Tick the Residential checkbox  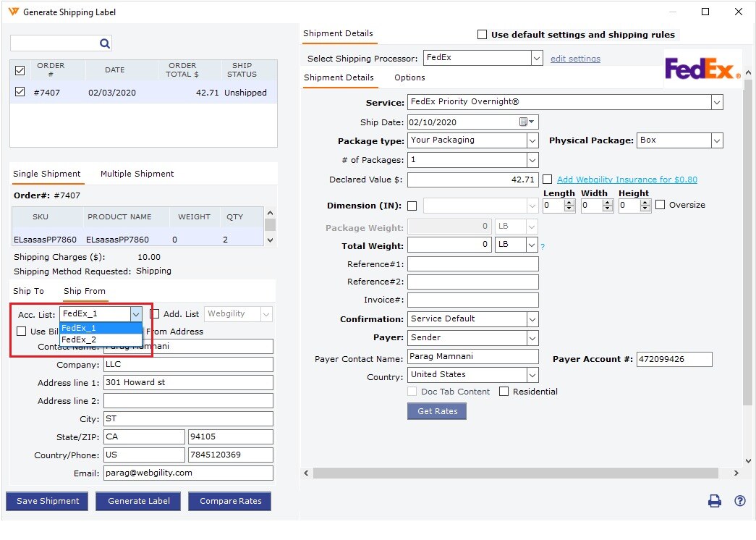pos(504,392)
